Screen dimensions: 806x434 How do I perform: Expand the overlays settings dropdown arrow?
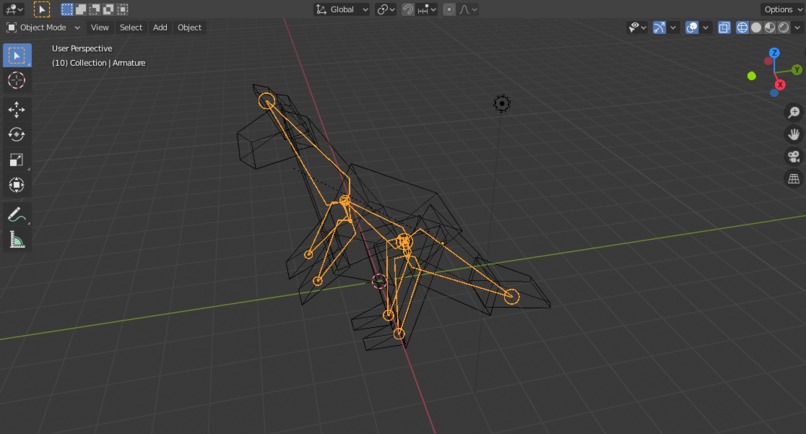[x=705, y=27]
